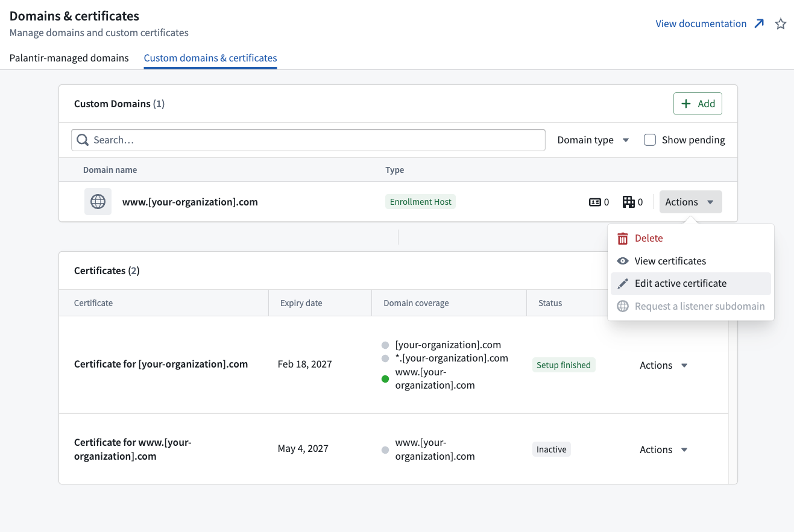
Task: Click the Feb 18, 2027 expiry date
Action: [x=304, y=364]
